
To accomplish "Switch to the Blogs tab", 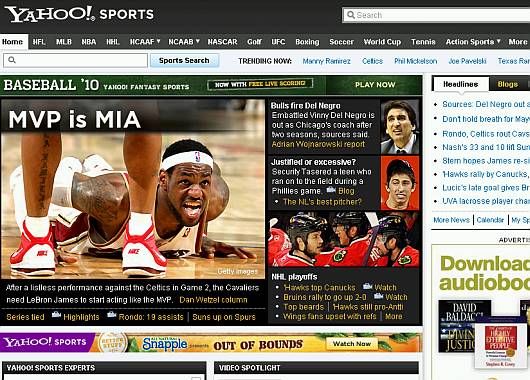I will pyautogui.click(x=507, y=84).
